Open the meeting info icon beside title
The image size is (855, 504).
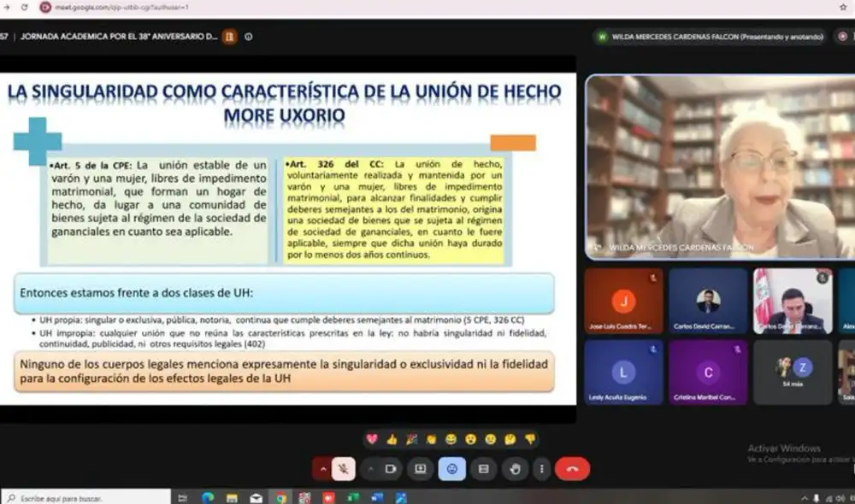[x=249, y=37]
